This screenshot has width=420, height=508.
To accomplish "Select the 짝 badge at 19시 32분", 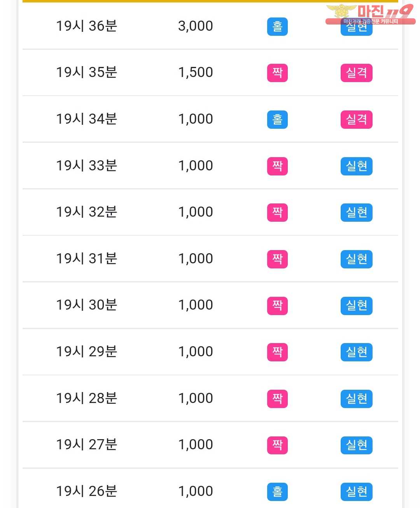I will point(277,212).
